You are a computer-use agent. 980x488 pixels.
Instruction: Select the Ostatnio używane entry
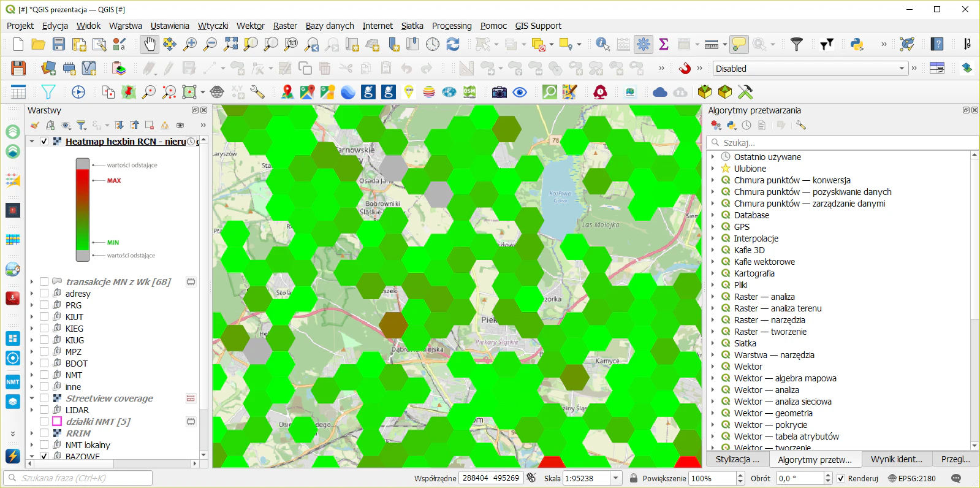point(767,157)
